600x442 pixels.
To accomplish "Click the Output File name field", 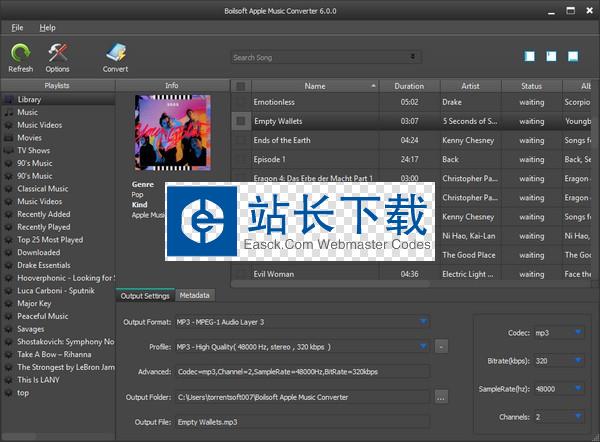I will (302, 422).
